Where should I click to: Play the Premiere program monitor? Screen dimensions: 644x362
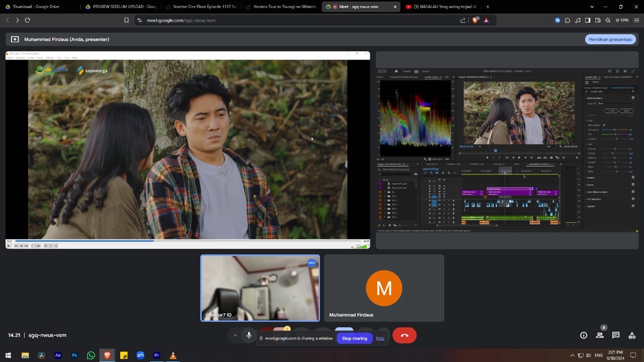[x=519, y=158]
